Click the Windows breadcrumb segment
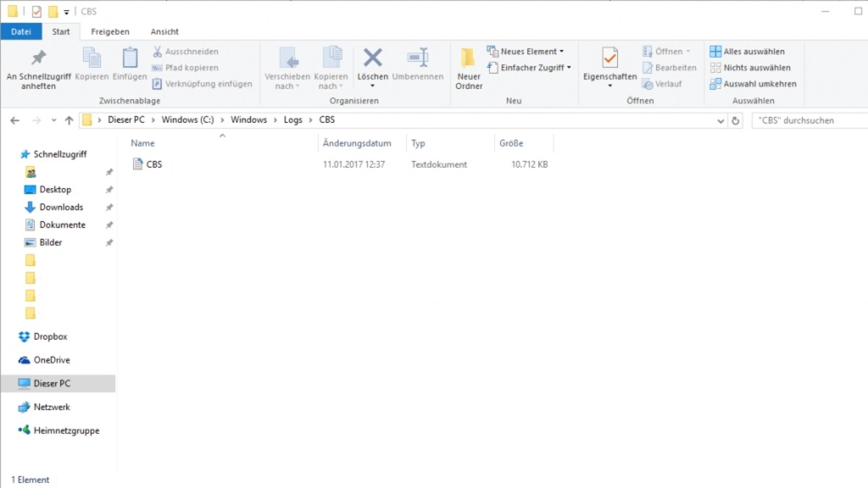868x488 pixels. pos(249,120)
